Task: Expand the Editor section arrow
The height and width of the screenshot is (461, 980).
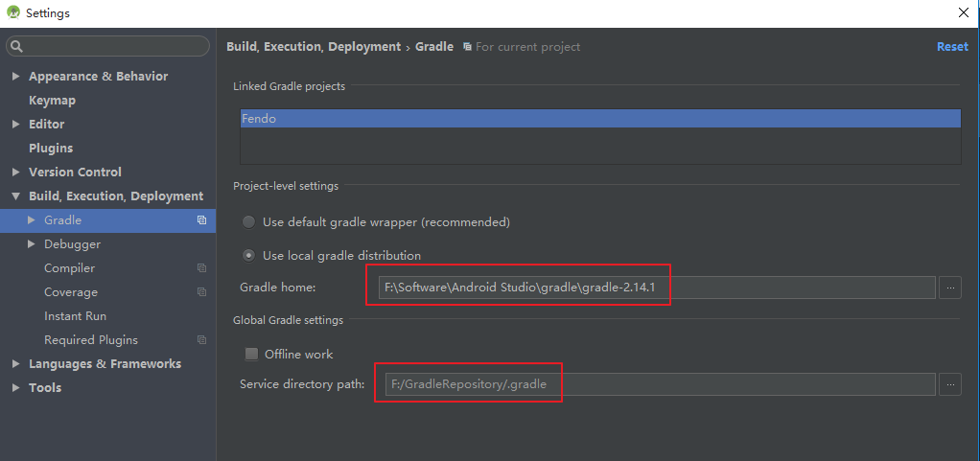Action: tap(16, 125)
